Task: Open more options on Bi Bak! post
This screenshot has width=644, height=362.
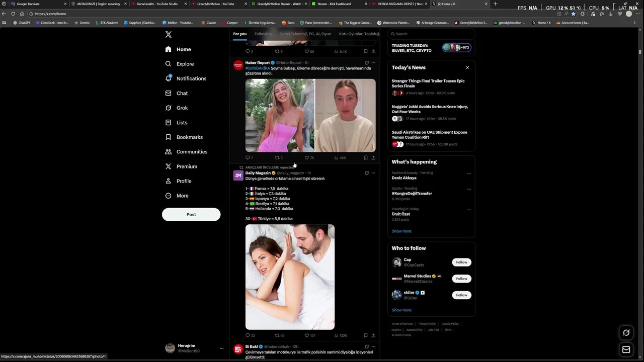Action: 373,346
